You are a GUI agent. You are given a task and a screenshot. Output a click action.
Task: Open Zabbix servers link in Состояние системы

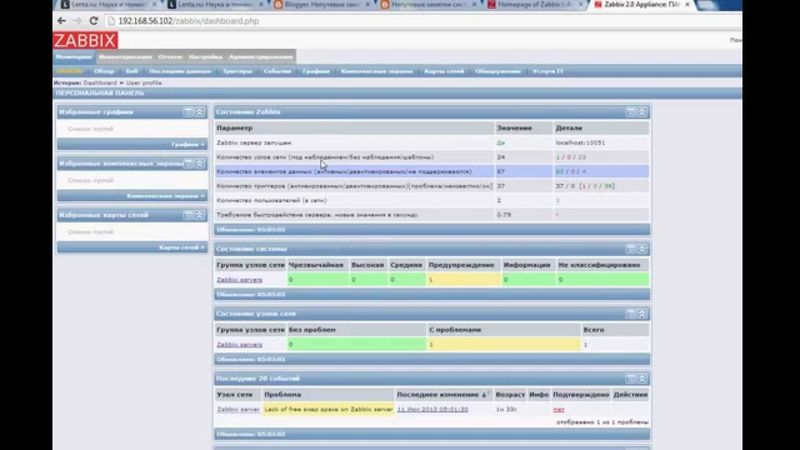[x=239, y=280]
